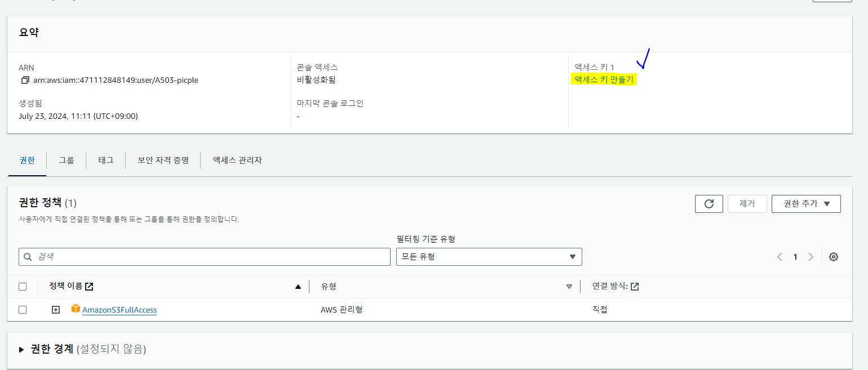Open the 태그 tab

105,160
